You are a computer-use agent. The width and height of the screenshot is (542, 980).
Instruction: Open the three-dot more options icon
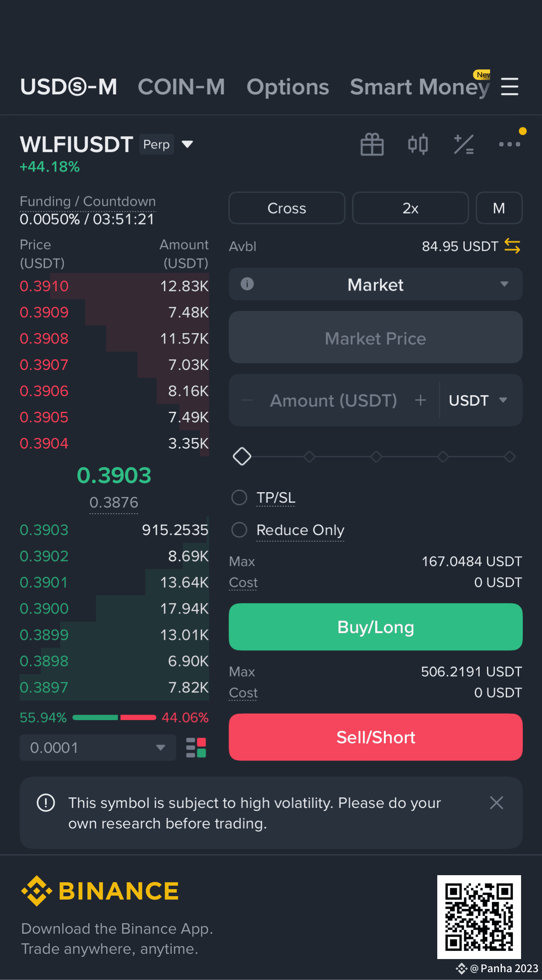[509, 144]
